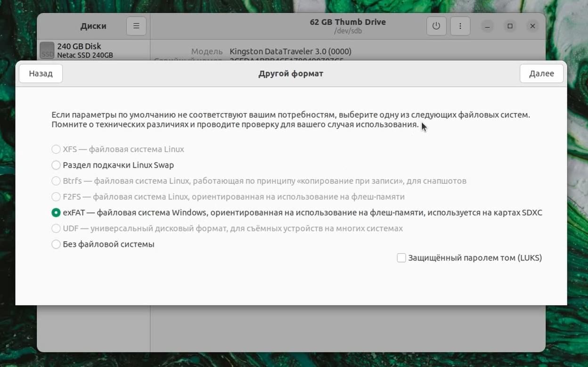
Task: Choose the Btrfs file system radio button
Action: pos(56,181)
